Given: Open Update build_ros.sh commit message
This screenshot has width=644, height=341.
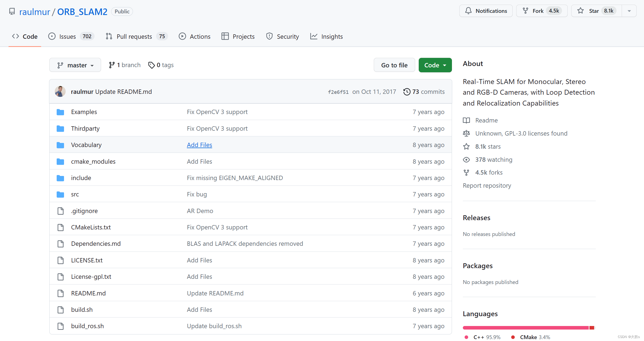Looking at the screenshot, I should pyautogui.click(x=214, y=326).
